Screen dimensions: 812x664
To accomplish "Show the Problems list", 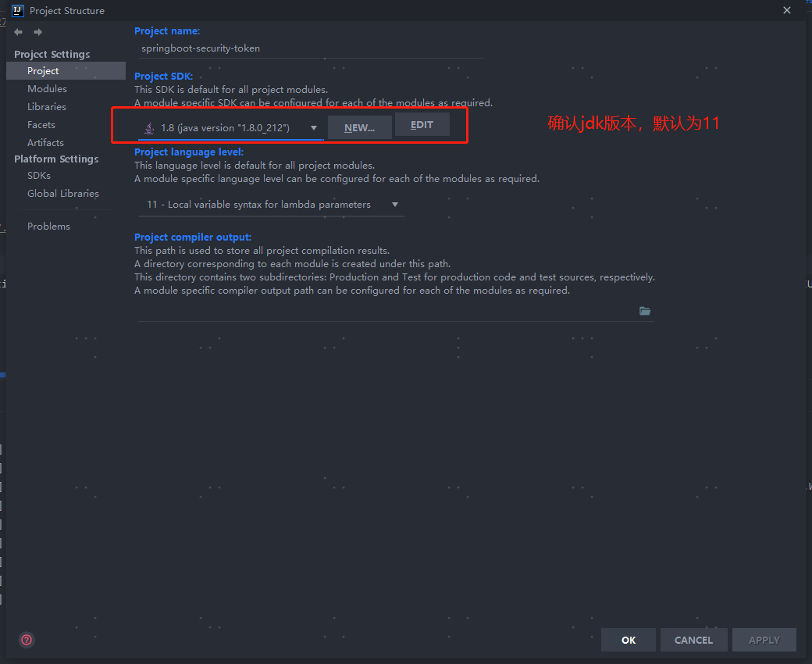I will click(x=48, y=227).
